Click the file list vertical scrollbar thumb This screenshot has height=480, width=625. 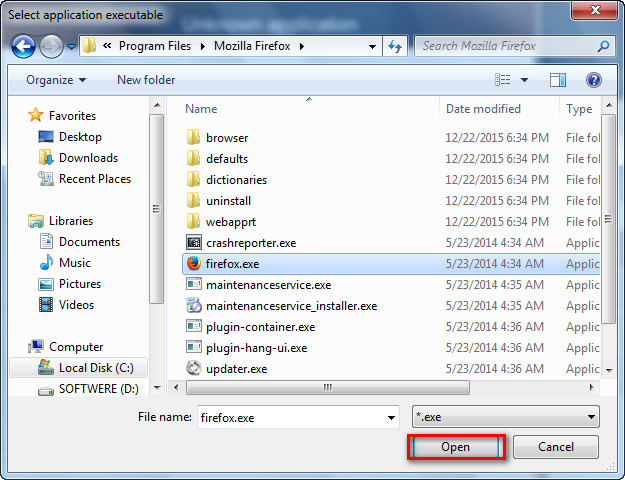click(x=608, y=218)
